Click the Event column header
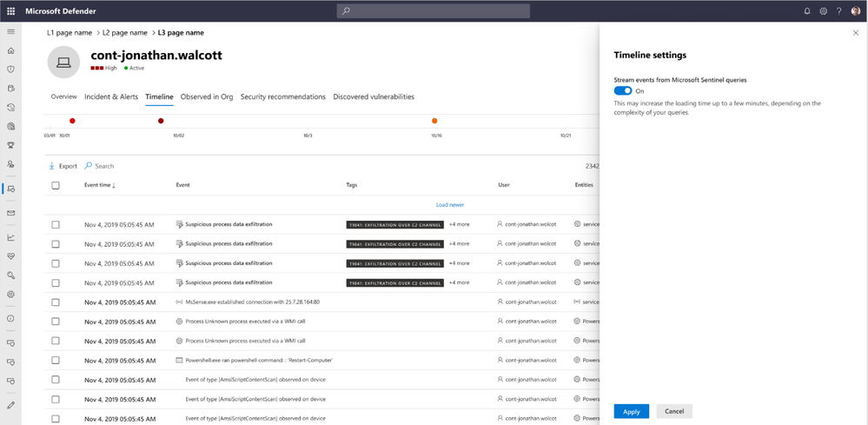This screenshot has height=425, width=868. pyautogui.click(x=182, y=185)
